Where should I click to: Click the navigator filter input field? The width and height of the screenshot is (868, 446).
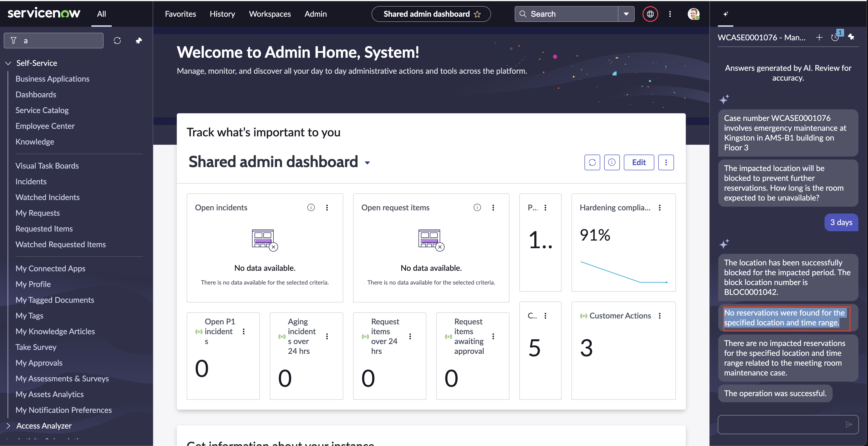(54, 41)
